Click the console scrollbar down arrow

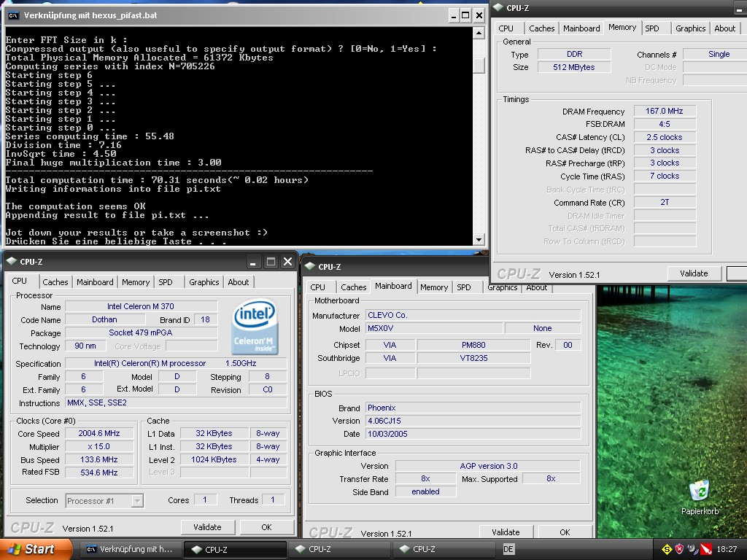tap(479, 239)
